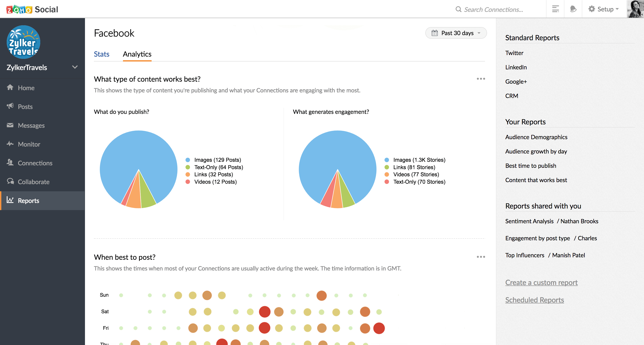
Task: Open the Scheduled Reports link
Action: (534, 300)
